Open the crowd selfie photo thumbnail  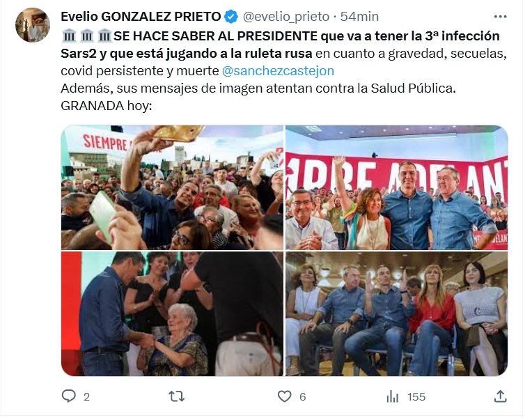click(172, 187)
